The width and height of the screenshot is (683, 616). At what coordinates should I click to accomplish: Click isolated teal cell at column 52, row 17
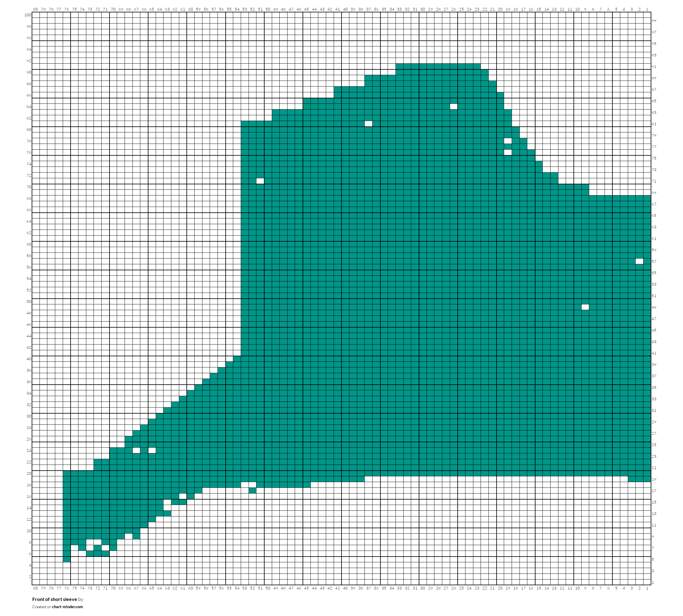[x=253, y=491]
